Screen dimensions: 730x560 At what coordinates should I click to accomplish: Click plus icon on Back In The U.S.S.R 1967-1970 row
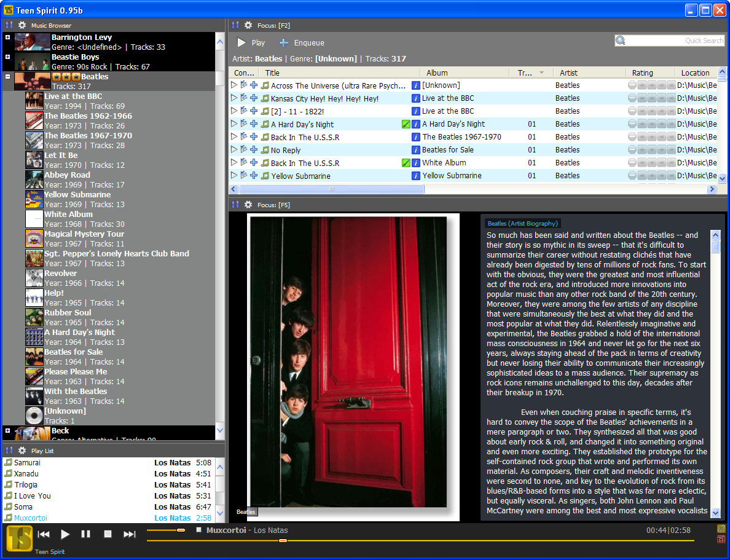[x=254, y=136]
